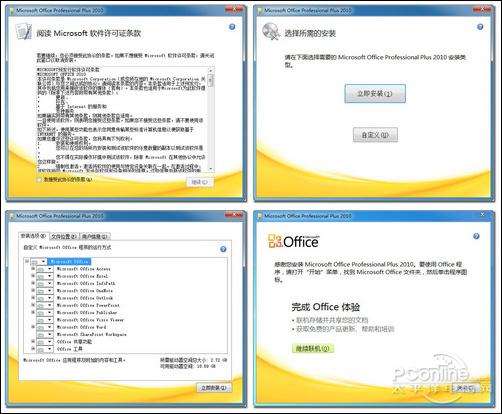Click help icon in completed installation window
This screenshot has height=414, width=502.
[476, 236]
